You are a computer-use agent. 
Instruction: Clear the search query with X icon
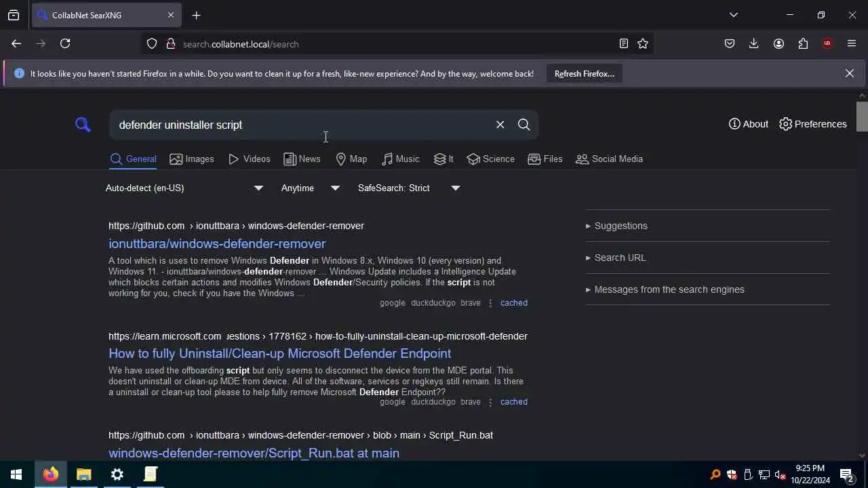(500, 125)
